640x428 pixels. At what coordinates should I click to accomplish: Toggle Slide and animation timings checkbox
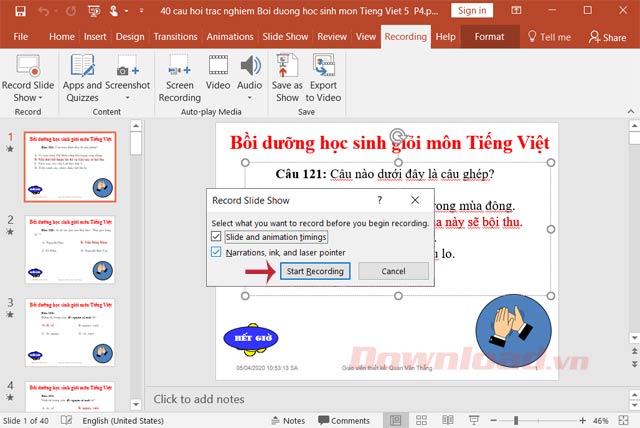pos(216,236)
